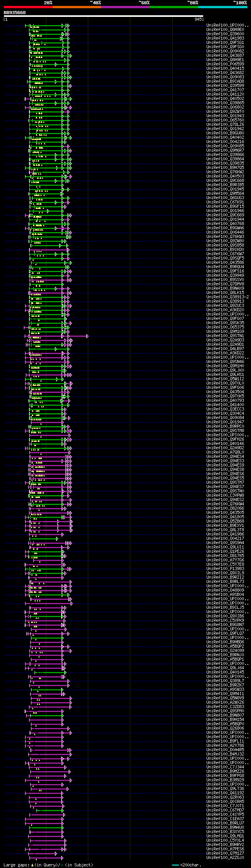The width and height of the screenshot is (251, 868).
Task: Click the white query sequence bar
Action: click(104, 16)
